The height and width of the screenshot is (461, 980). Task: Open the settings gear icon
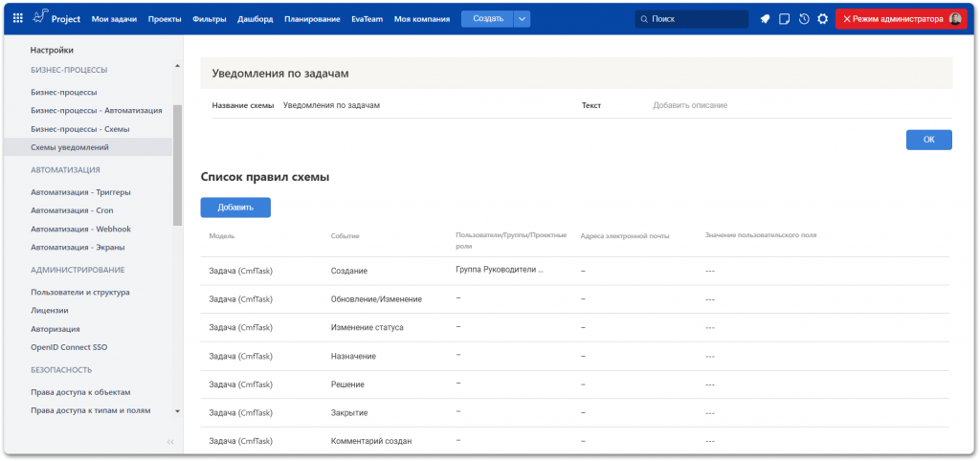(x=822, y=19)
